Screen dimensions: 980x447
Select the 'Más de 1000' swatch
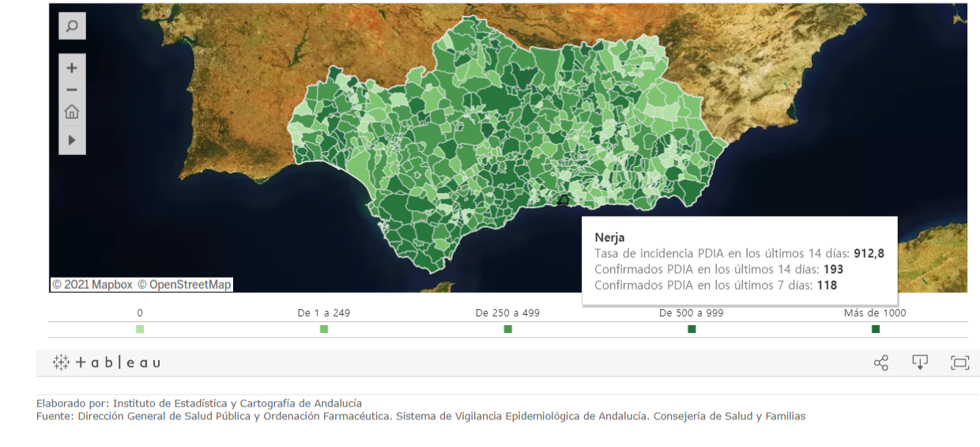pos(875,329)
